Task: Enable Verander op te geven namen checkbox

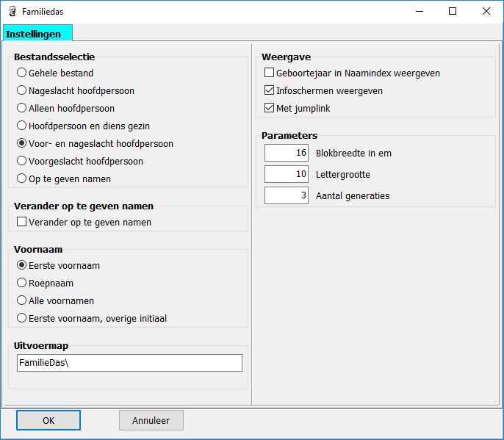Action: click(22, 223)
